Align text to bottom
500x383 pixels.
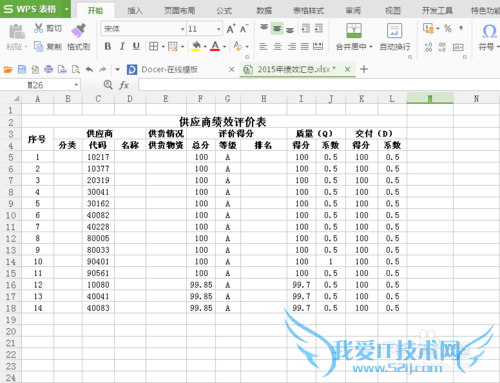pyautogui.click(x=290, y=29)
